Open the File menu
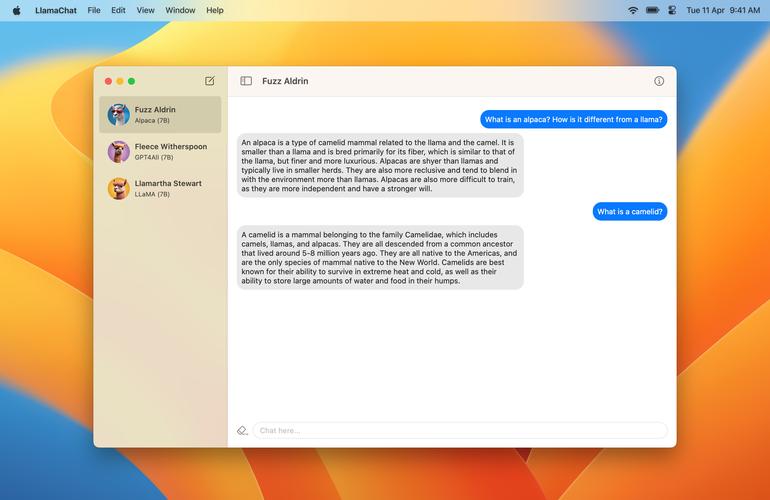Image resolution: width=770 pixels, height=500 pixels. (x=94, y=10)
